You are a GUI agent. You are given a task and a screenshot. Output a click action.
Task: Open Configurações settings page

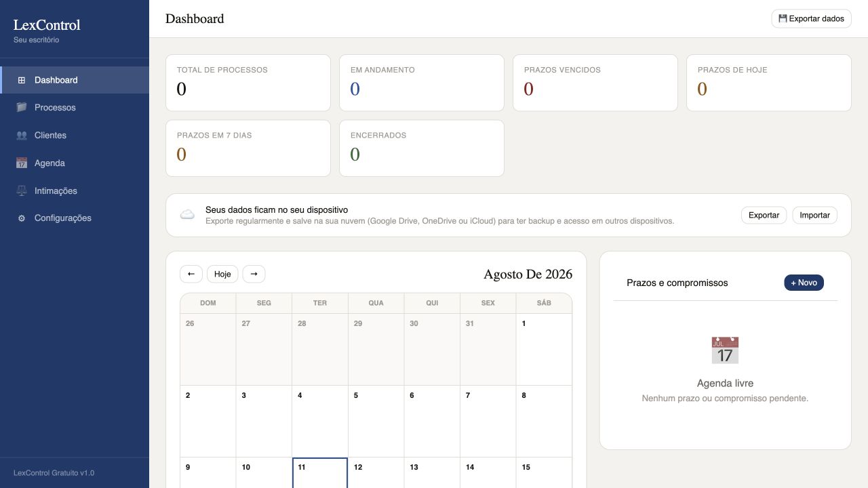(75, 218)
